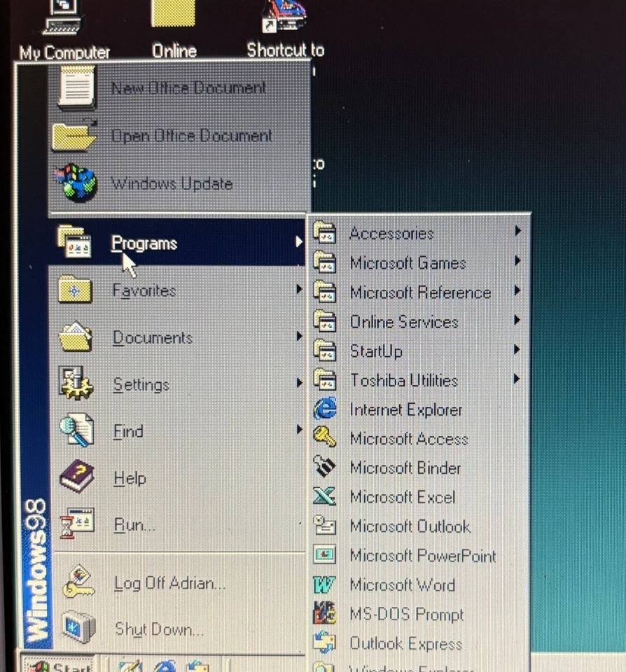Launch Microsoft Word
Screen dimensions: 626x672
tap(402, 585)
